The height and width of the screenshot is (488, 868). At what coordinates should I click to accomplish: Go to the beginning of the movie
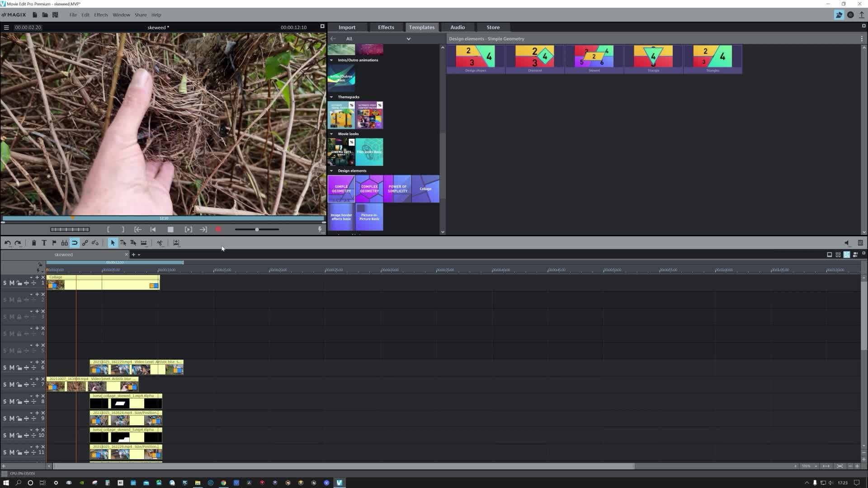click(x=153, y=230)
